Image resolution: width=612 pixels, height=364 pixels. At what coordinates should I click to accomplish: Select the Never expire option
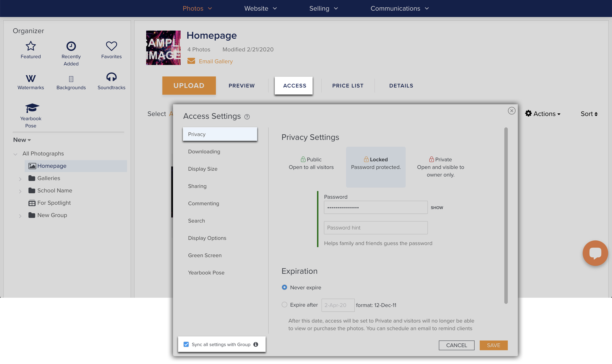coord(284,287)
